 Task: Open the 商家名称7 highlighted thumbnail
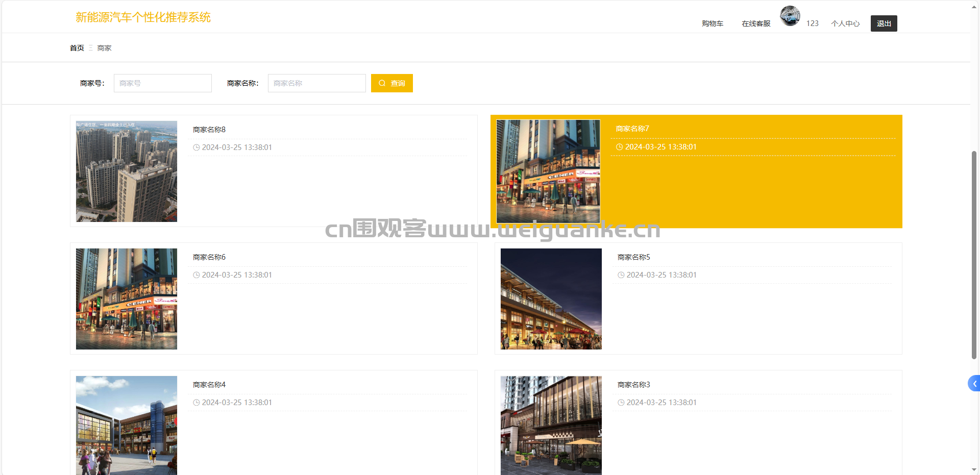click(x=548, y=171)
